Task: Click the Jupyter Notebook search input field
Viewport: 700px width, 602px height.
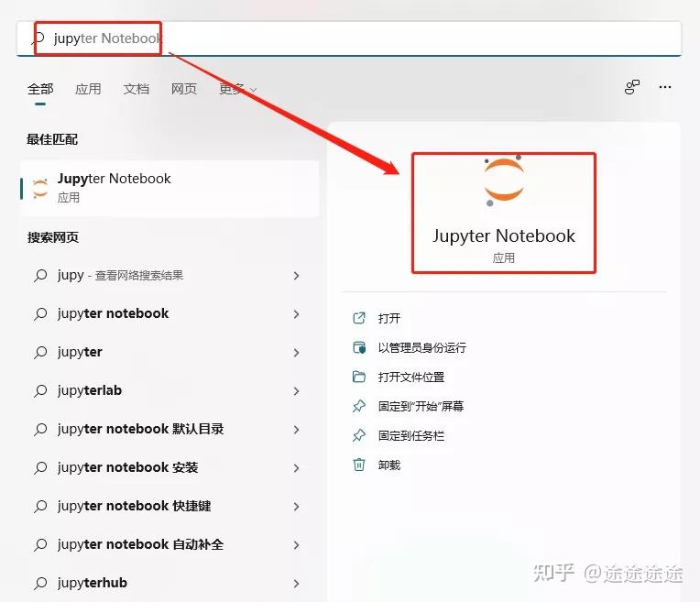Action: point(349,38)
